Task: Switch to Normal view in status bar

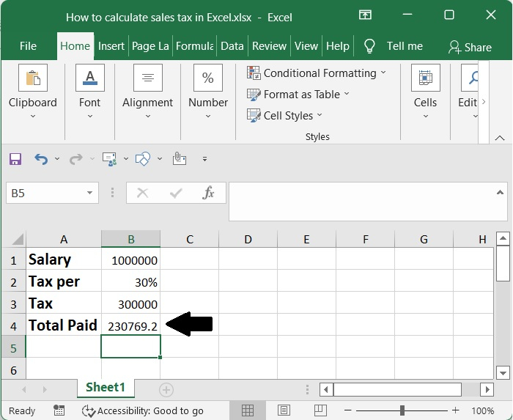Action: tap(248, 410)
